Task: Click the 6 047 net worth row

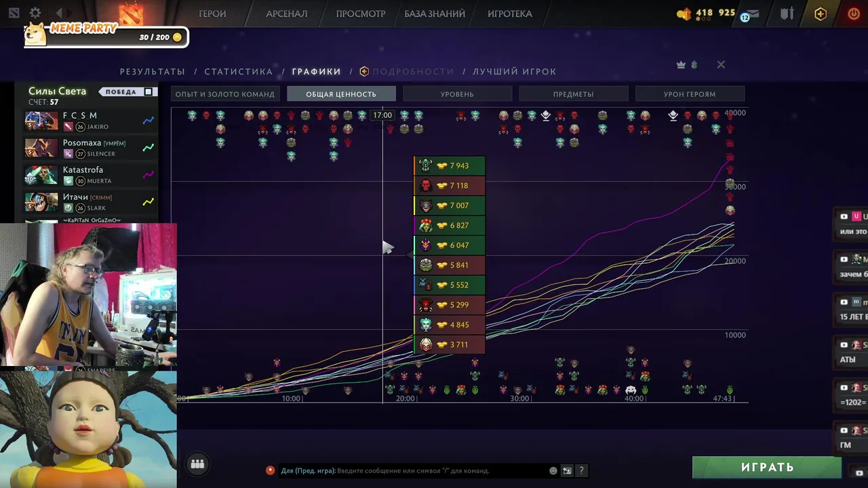Action: pos(450,245)
